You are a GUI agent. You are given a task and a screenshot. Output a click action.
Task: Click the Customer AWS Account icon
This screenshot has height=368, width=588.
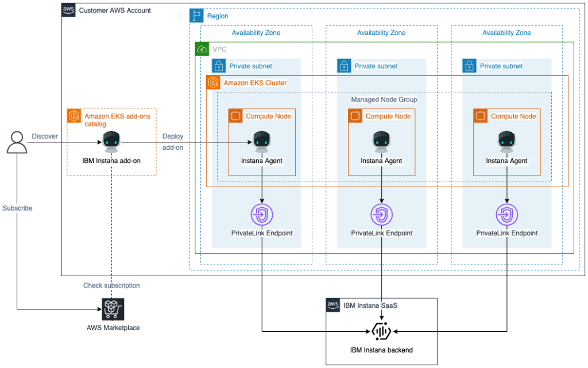pyautogui.click(x=68, y=10)
